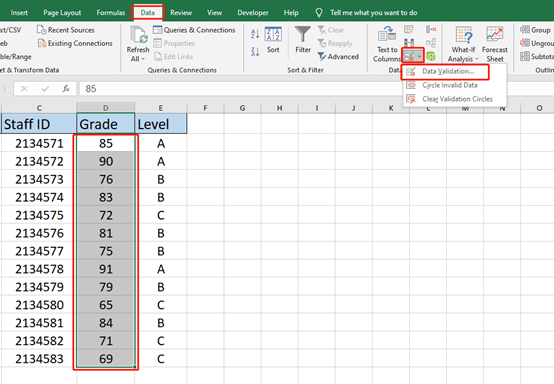Select the Staff ID cell 2134575

(39, 215)
